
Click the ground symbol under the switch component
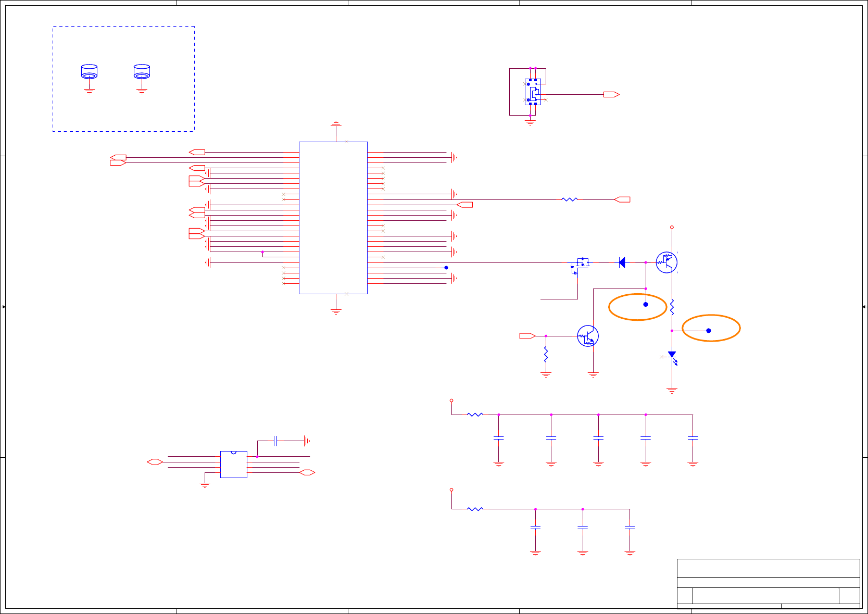530,122
